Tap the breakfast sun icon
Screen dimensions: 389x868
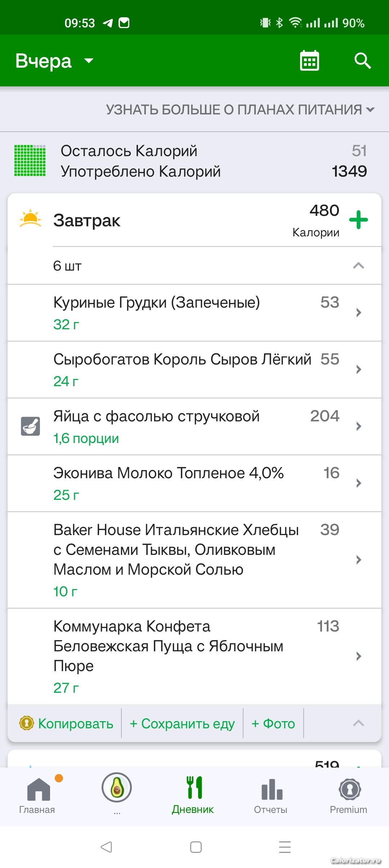tap(30, 218)
